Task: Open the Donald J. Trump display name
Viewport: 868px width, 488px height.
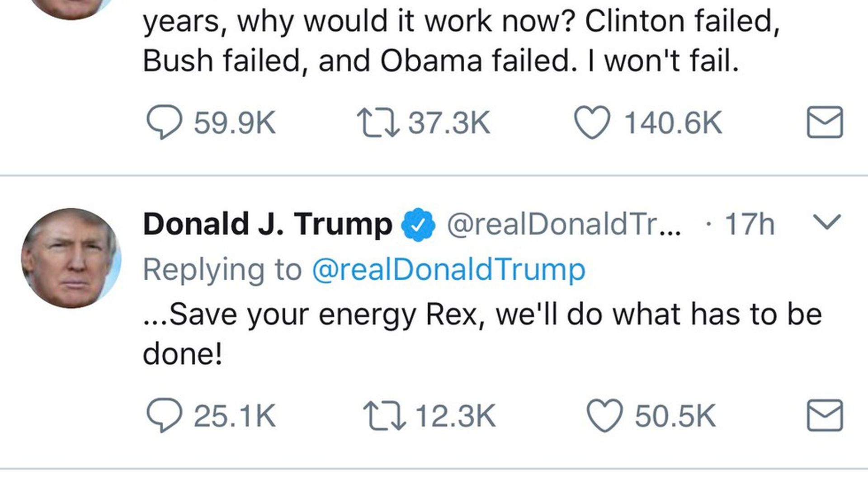Action: 268,224
